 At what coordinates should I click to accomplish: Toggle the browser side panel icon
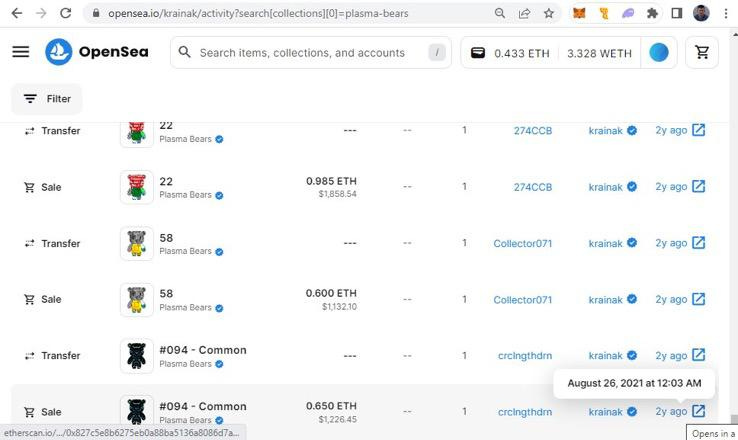[x=677, y=13]
